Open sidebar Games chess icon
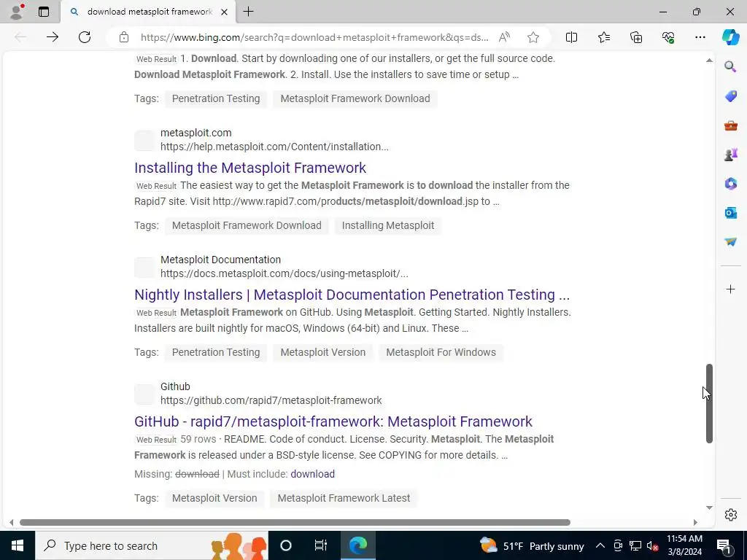 [730, 155]
